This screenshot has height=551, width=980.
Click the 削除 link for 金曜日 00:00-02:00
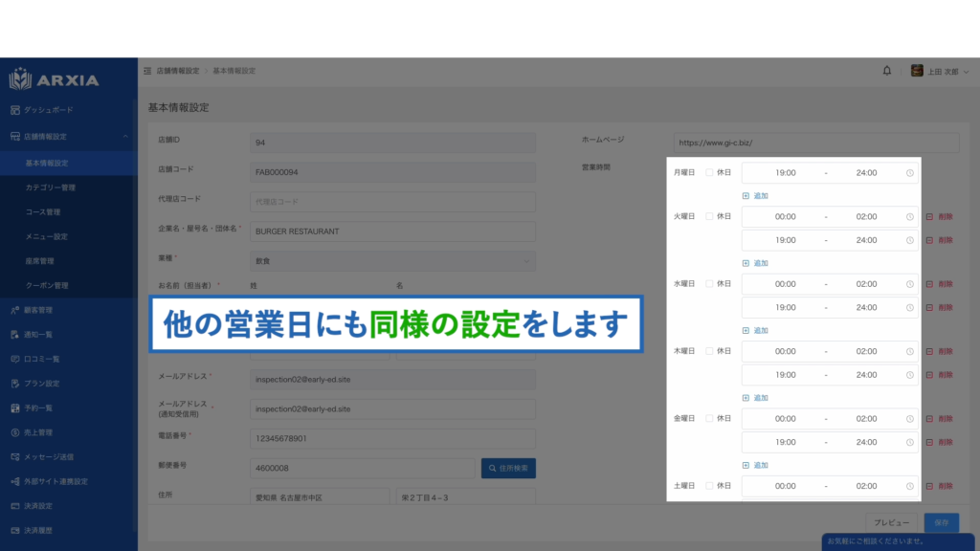click(946, 419)
